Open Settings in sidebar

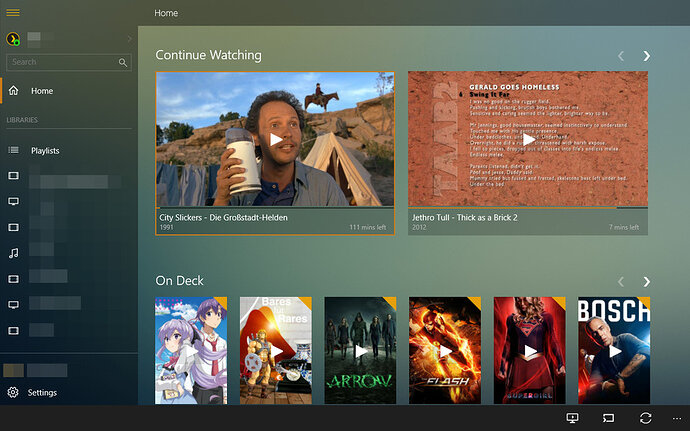coord(69,392)
